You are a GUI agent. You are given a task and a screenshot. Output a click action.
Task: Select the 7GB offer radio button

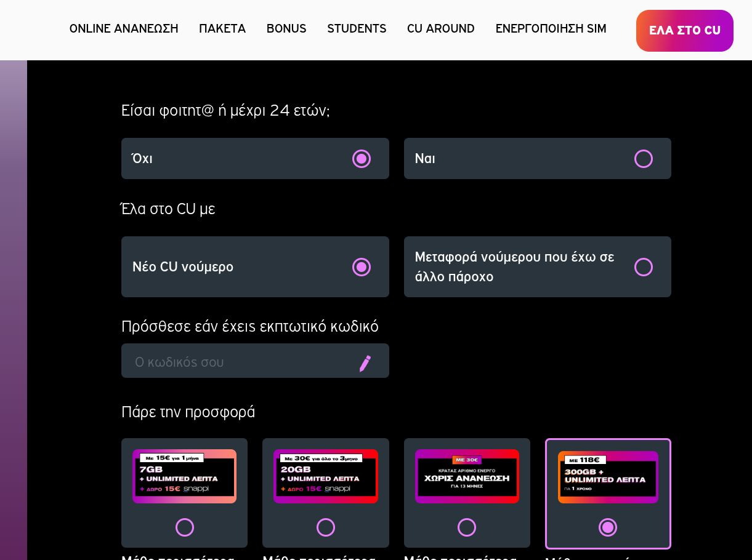tap(184, 527)
